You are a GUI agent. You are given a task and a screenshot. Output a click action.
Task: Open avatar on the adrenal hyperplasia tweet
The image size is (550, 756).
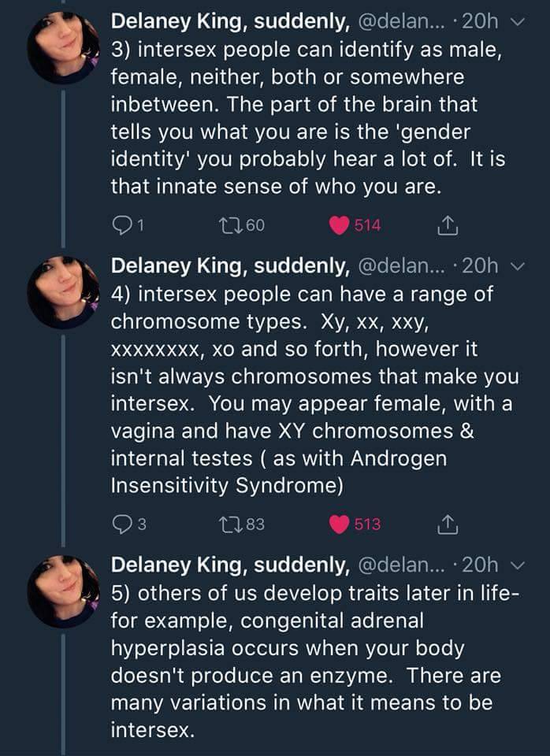(63, 591)
